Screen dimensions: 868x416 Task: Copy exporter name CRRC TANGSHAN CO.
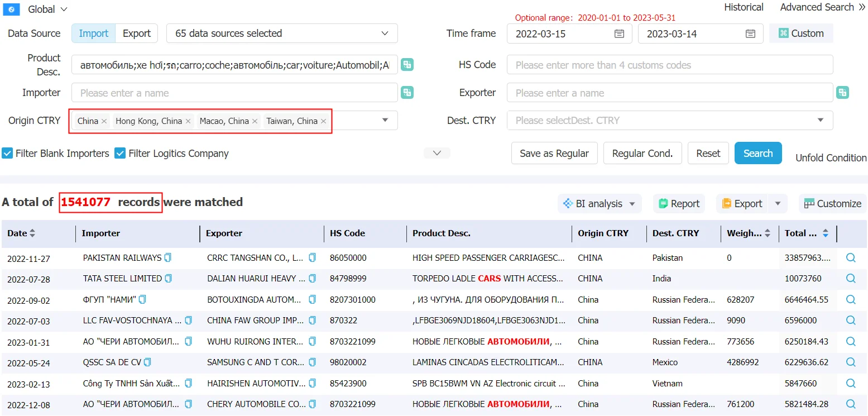pyautogui.click(x=313, y=258)
